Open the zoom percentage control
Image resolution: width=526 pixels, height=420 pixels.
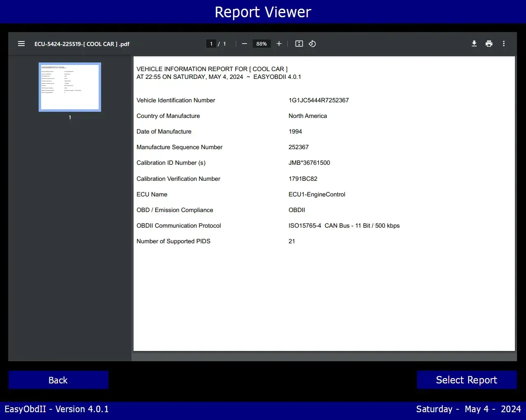tap(261, 44)
